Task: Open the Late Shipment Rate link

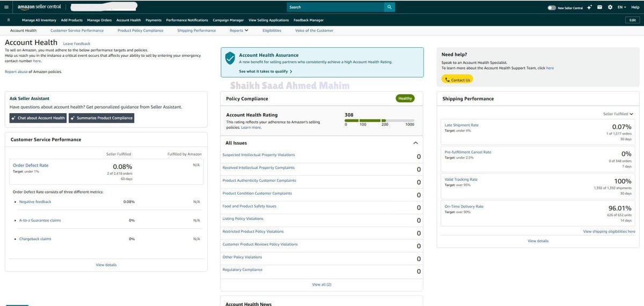Action: [462, 125]
